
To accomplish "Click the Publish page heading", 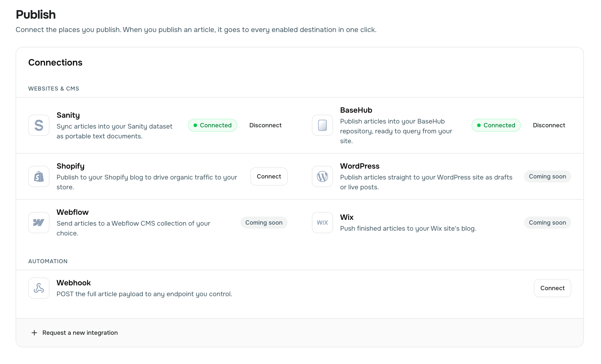I will (x=36, y=15).
